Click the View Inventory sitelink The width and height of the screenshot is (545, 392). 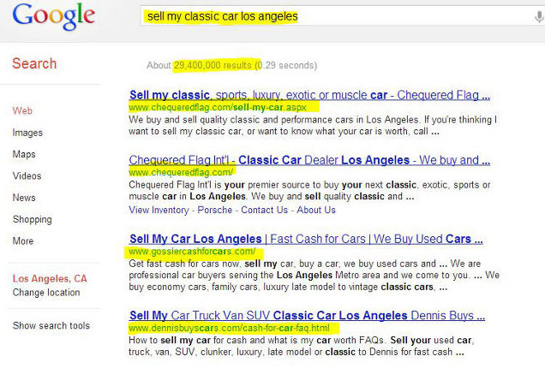coord(159,210)
